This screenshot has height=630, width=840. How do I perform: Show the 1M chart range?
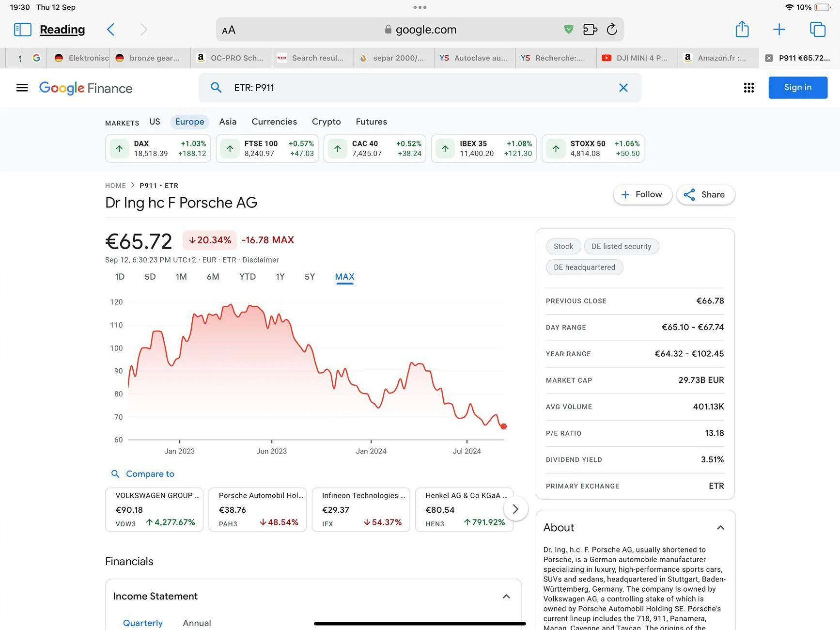click(x=181, y=277)
